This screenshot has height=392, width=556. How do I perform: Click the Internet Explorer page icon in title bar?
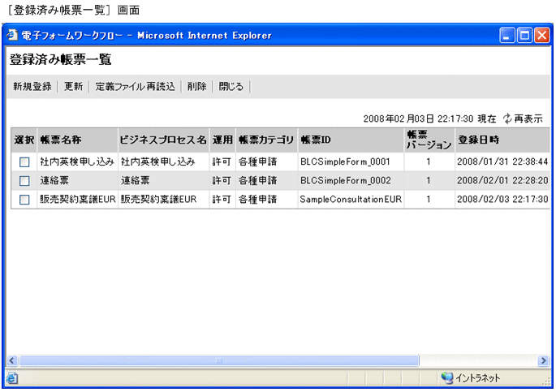12,35
